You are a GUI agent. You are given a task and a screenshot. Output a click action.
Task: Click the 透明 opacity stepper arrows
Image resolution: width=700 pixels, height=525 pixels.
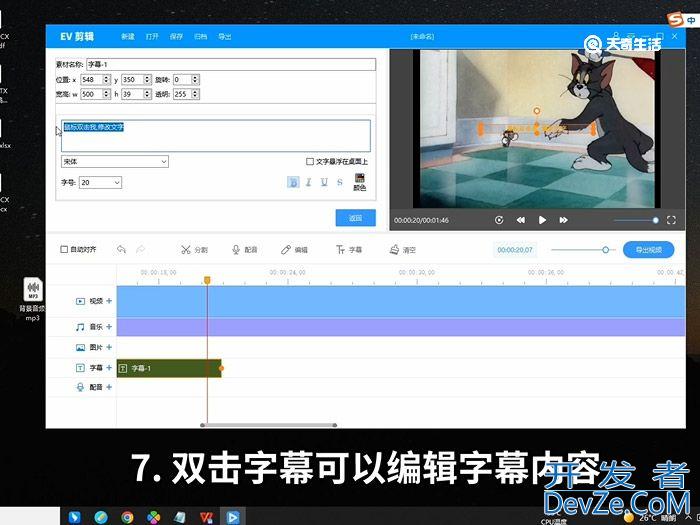click(x=195, y=94)
